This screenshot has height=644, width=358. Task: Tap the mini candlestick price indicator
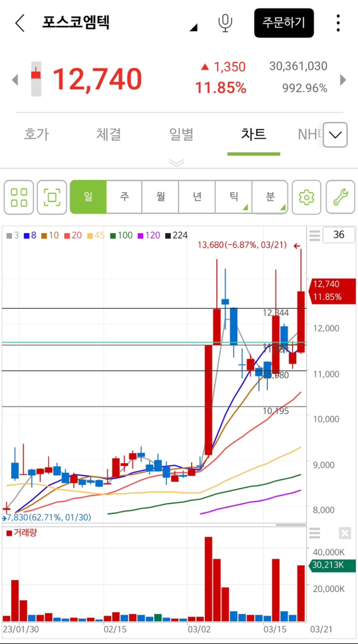[x=36, y=79]
